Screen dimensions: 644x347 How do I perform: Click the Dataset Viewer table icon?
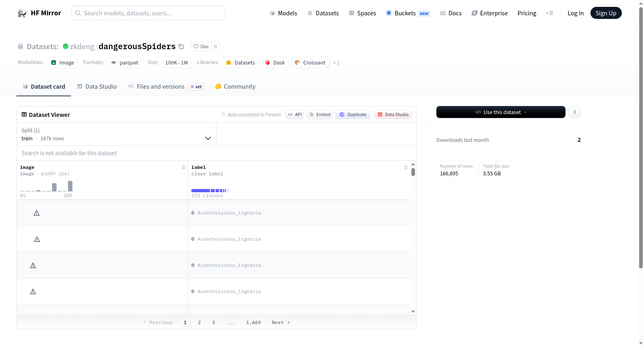24,114
